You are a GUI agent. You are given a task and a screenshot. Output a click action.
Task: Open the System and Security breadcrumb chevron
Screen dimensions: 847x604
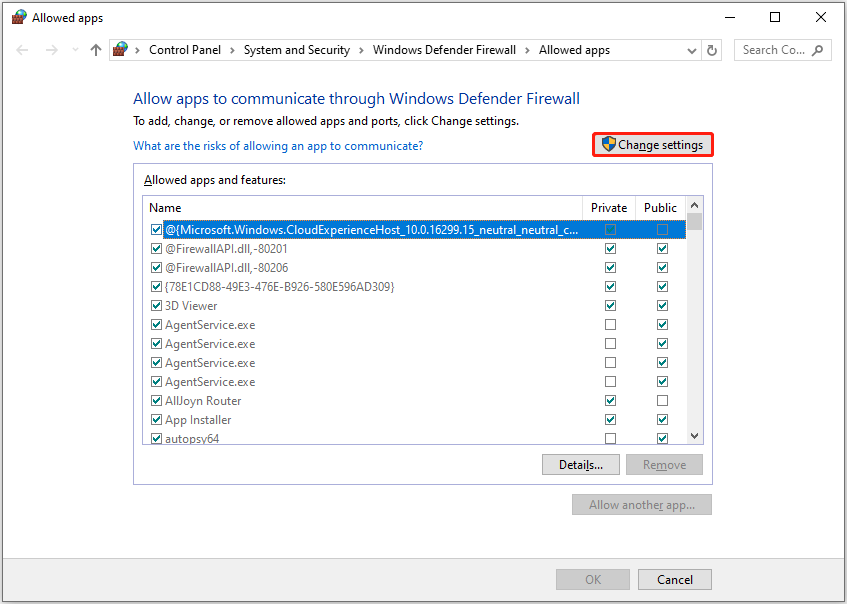pos(360,49)
